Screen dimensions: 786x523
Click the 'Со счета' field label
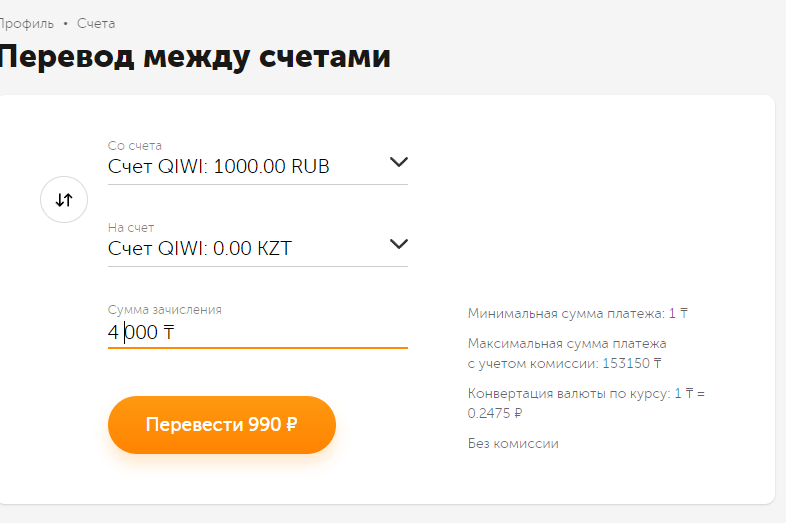(x=134, y=146)
